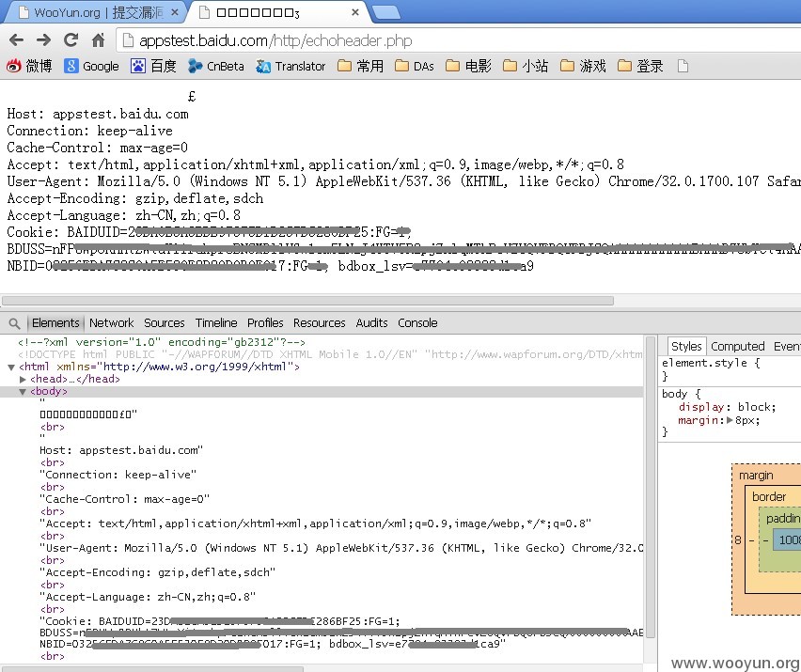Select the element.style rule
This screenshot has width=801, height=672.
pyautogui.click(x=711, y=363)
